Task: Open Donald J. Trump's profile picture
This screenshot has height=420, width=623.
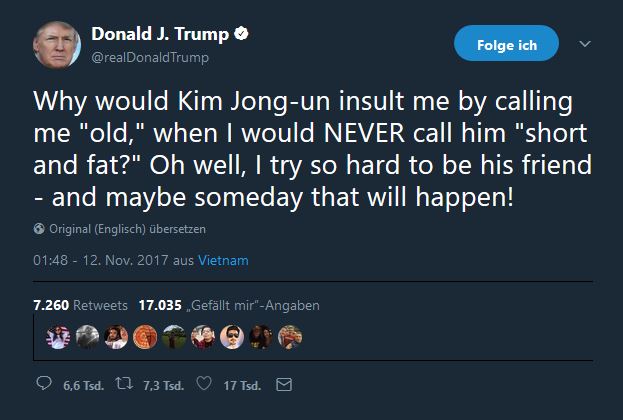Action: pyautogui.click(x=57, y=45)
